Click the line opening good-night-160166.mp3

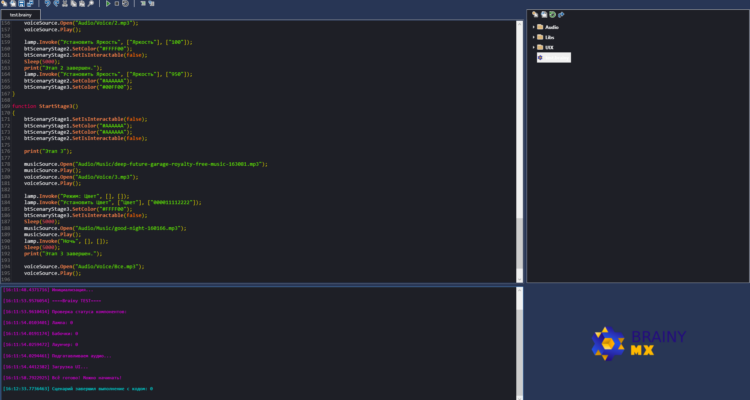point(105,228)
